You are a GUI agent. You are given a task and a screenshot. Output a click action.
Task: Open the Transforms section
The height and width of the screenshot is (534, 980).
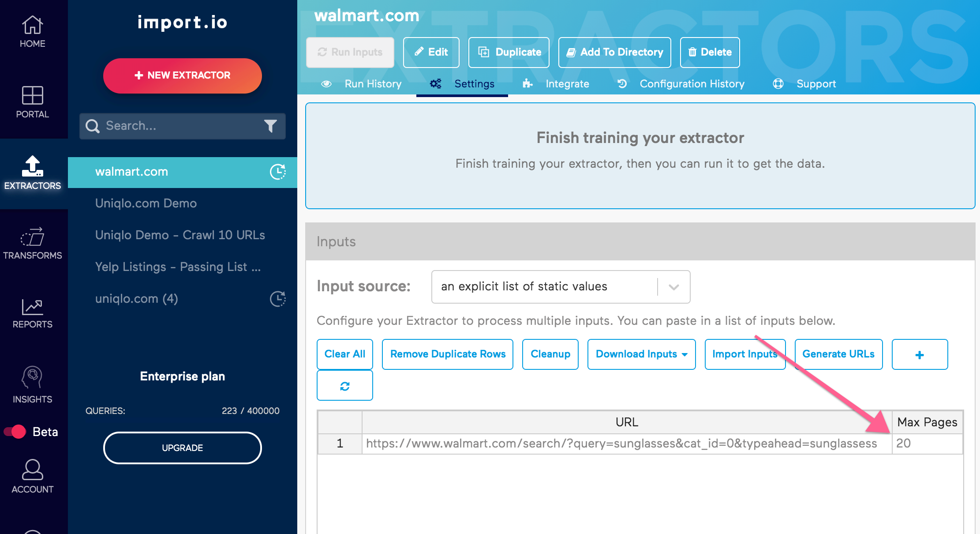[33, 243]
